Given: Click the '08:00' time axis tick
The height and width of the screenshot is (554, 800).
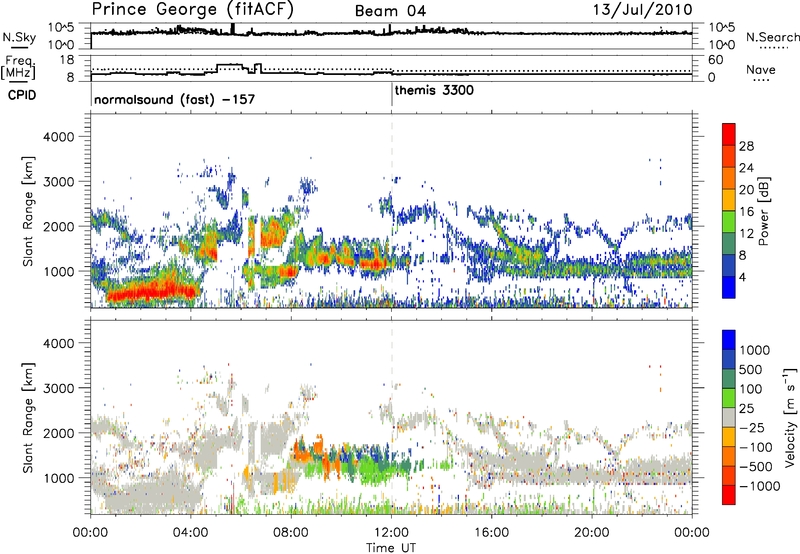Looking at the screenshot, I should pyautogui.click(x=291, y=533).
